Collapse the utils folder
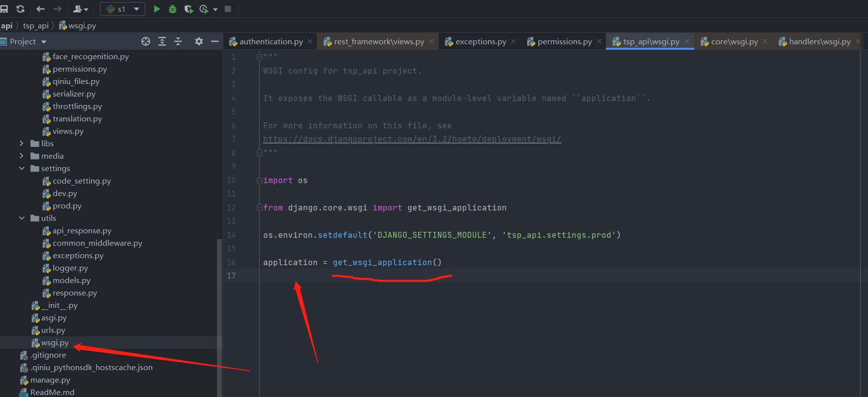 21,218
